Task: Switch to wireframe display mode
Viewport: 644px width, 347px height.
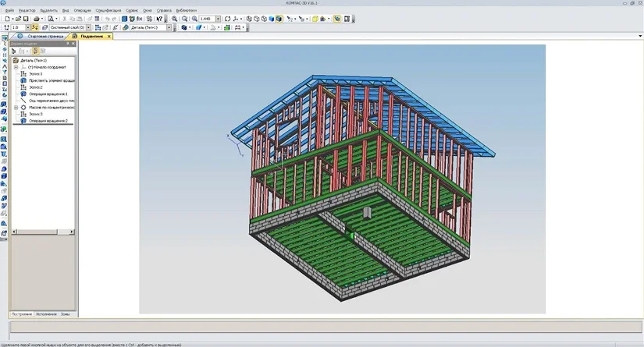Action: click(249, 19)
